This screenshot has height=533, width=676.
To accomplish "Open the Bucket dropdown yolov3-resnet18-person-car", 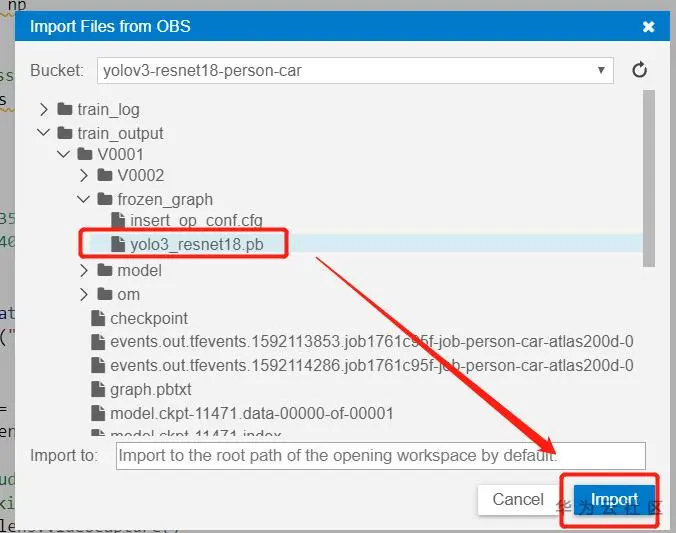I will tap(355, 70).
